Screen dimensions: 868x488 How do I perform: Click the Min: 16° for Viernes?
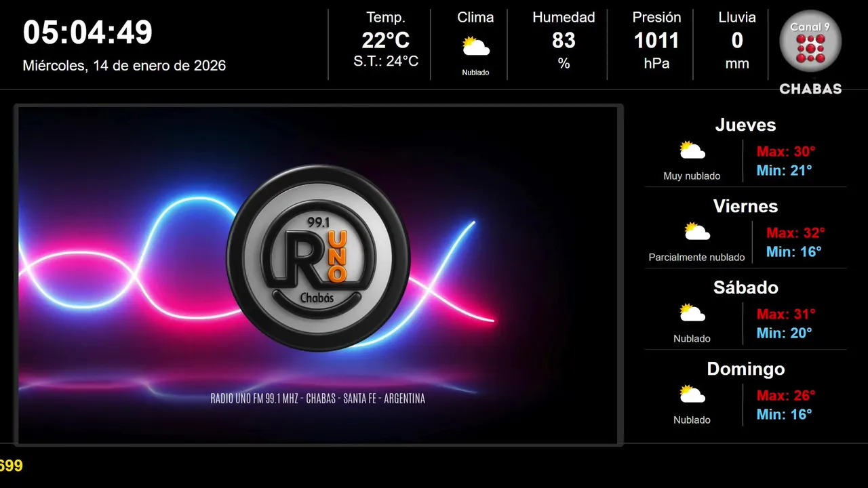[793, 251]
